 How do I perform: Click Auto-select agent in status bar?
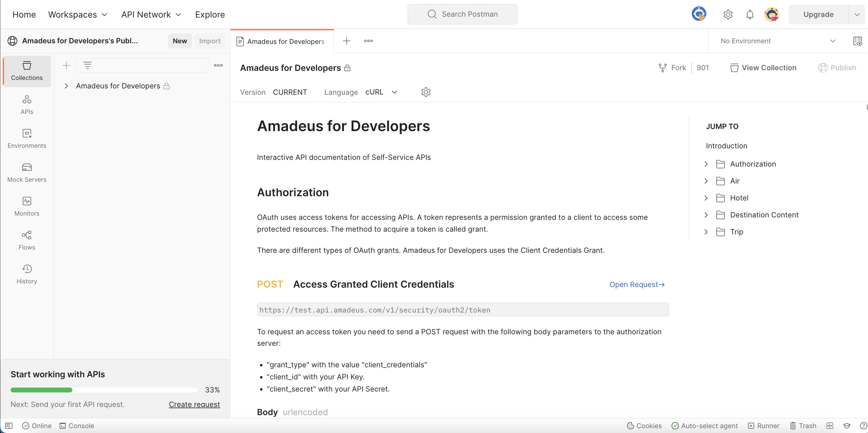(x=705, y=426)
